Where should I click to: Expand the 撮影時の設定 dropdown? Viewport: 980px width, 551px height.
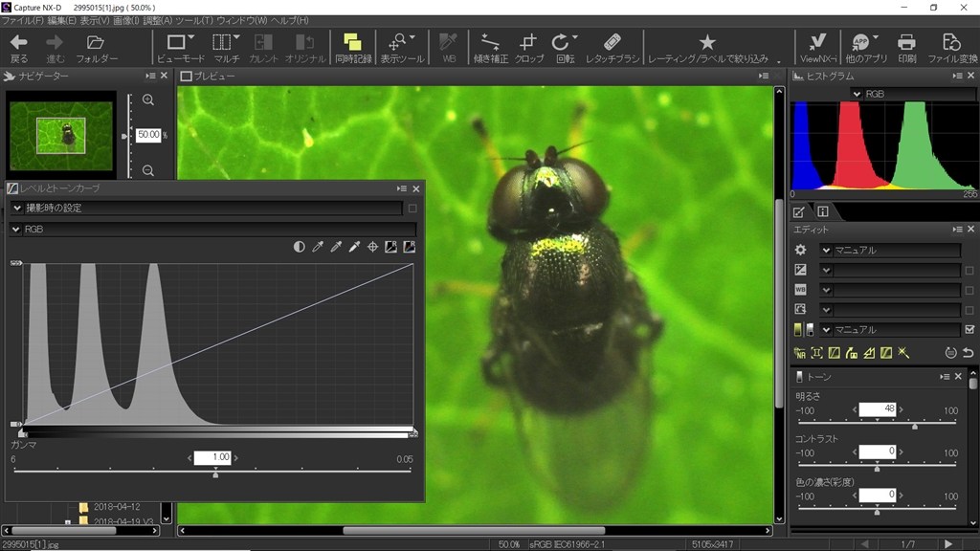(x=16, y=208)
